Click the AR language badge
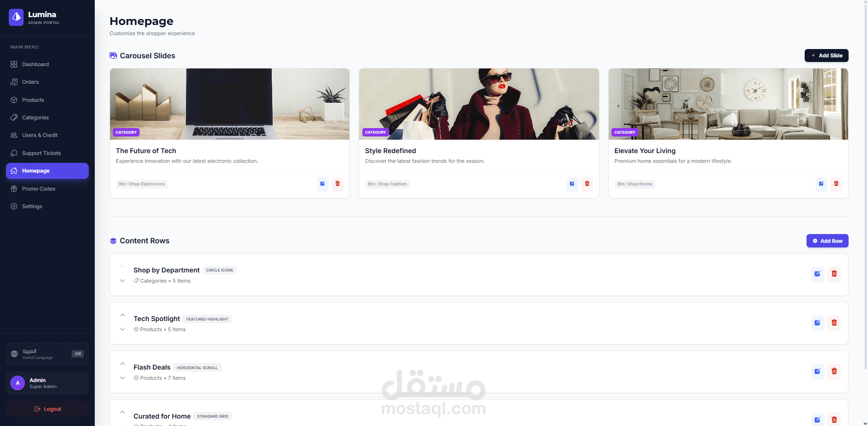 pos(78,354)
